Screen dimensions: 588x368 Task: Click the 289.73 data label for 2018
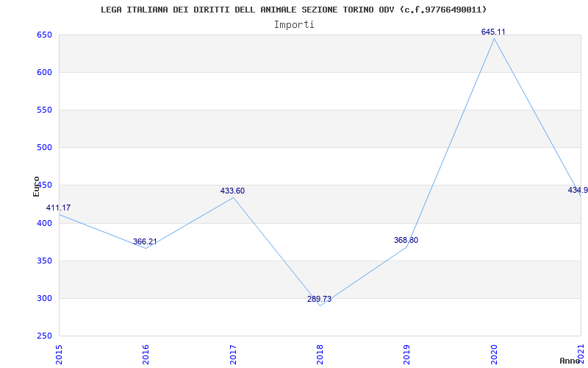click(319, 299)
